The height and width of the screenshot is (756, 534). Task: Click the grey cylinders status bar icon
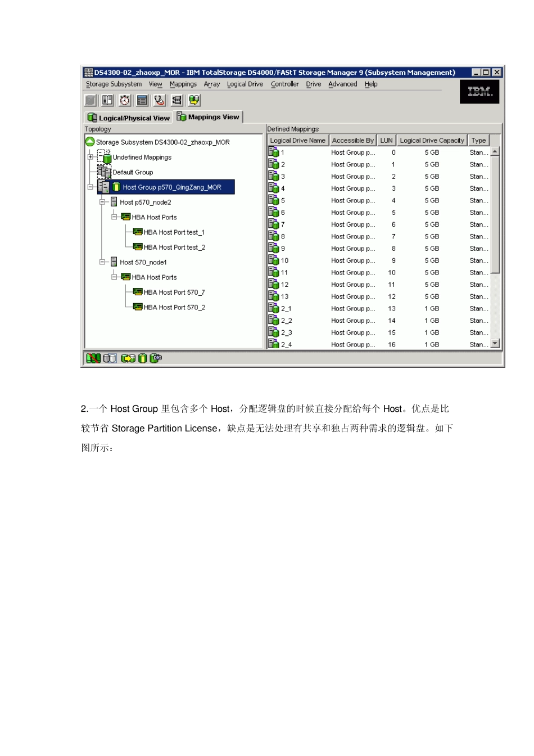(x=110, y=358)
